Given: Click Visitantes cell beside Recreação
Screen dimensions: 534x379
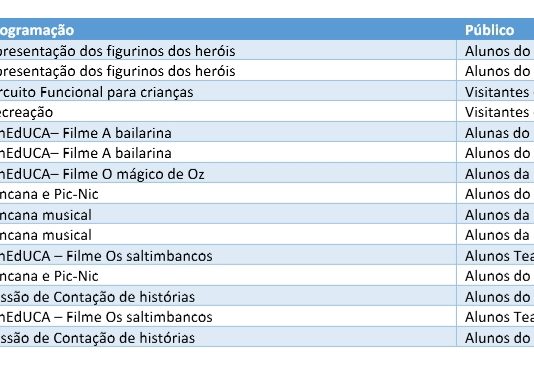Looking at the screenshot, I should [x=496, y=111].
